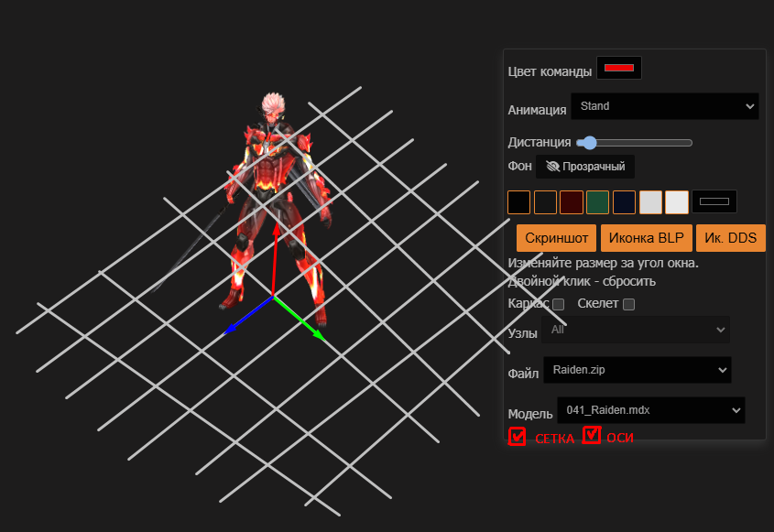Image resolution: width=774 pixels, height=532 pixels.
Task: Open the Animation dropdown showing Stand
Action: coord(664,106)
